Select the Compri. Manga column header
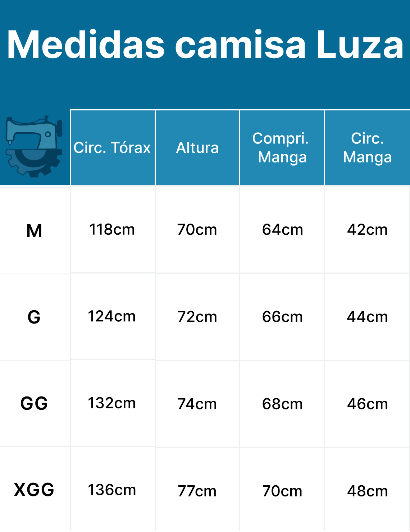410x532 pixels. [x=282, y=148]
